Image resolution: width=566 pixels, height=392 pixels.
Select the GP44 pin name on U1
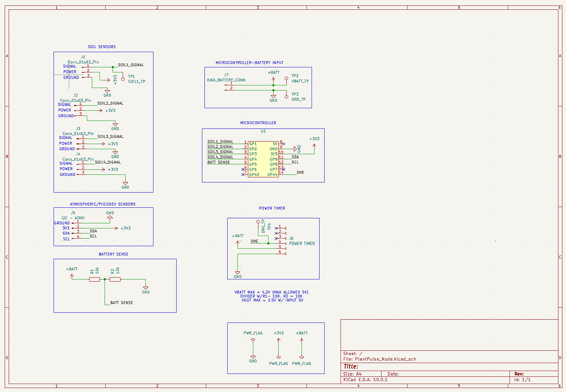point(272,174)
